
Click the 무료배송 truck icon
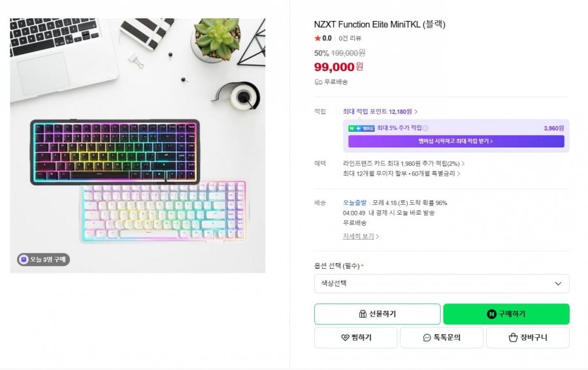click(x=318, y=82)
